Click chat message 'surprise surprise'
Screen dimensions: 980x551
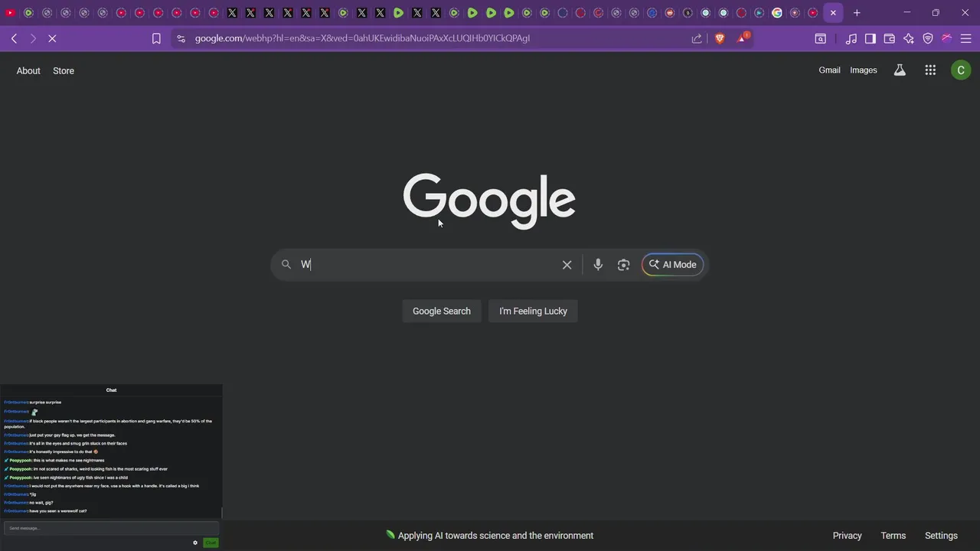coord(45,403)
